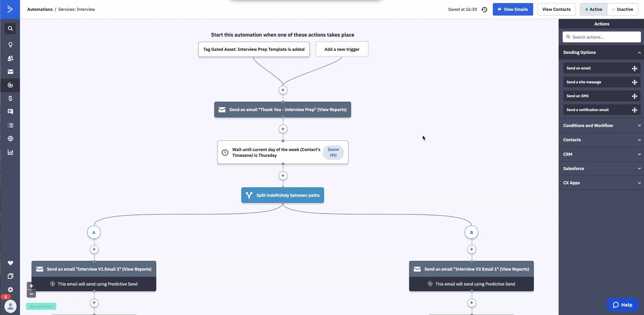Expand the CX Apps section
Screen dimensions: 644x315
601,183
